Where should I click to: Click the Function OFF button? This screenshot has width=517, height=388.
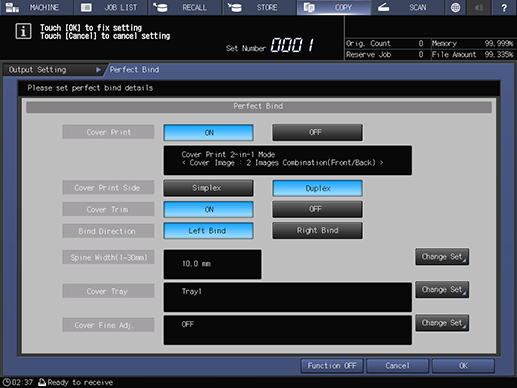coord(332,366)
